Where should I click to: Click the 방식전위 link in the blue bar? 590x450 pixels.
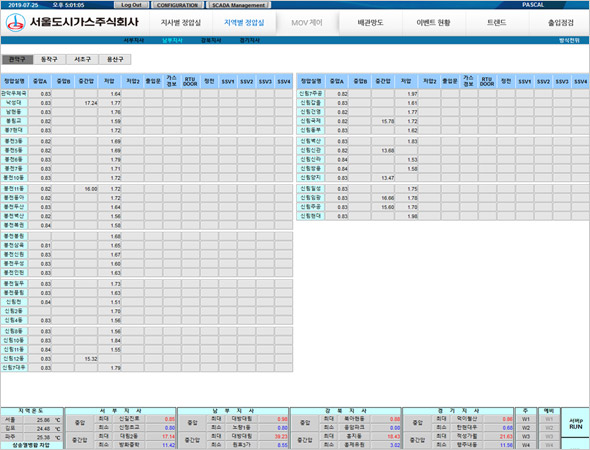click(569, 40)
